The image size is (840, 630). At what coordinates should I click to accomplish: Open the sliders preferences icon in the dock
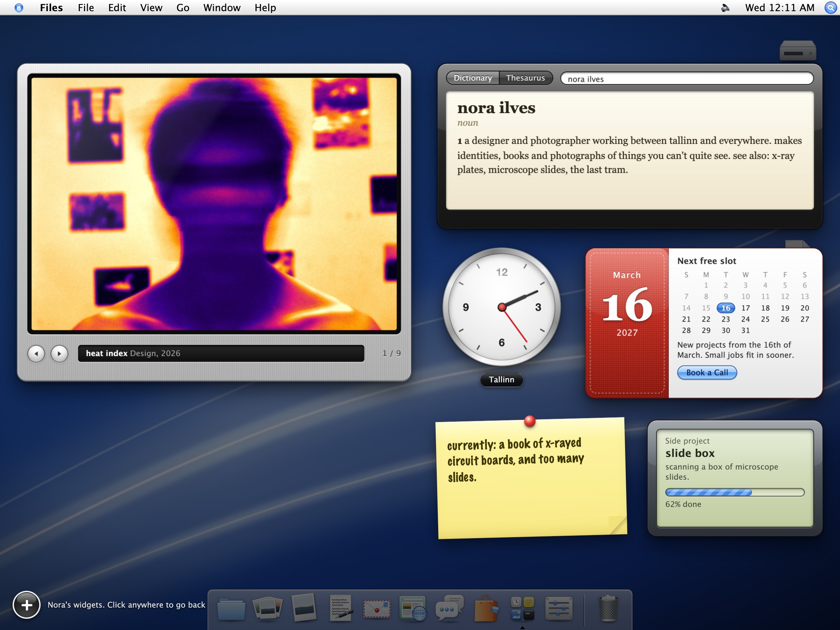click(559, 608)
